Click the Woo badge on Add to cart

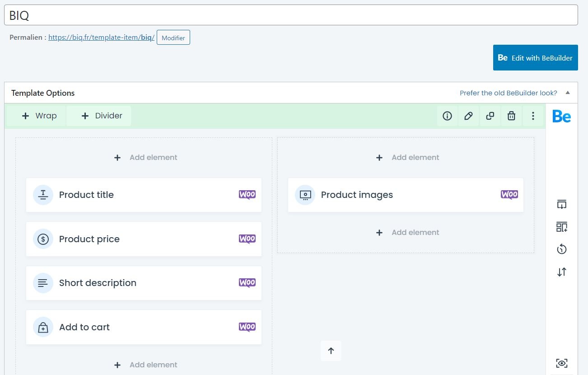click(247, 327)
